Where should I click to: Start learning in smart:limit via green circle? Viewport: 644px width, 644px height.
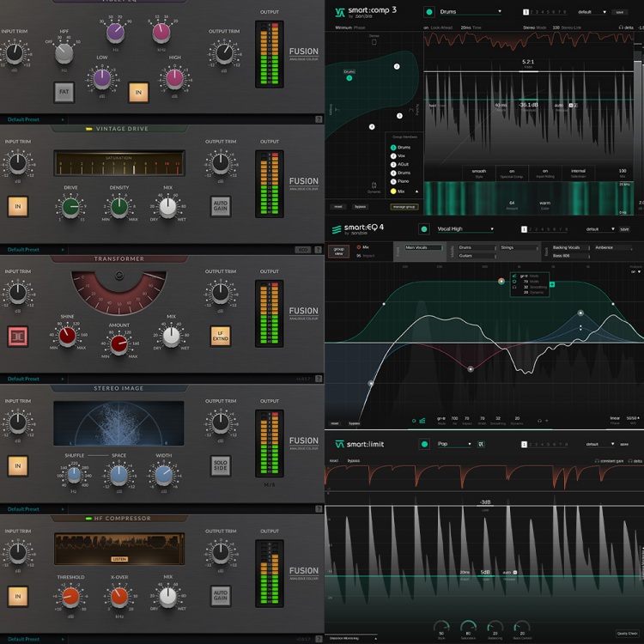click(x=424, y=444)
